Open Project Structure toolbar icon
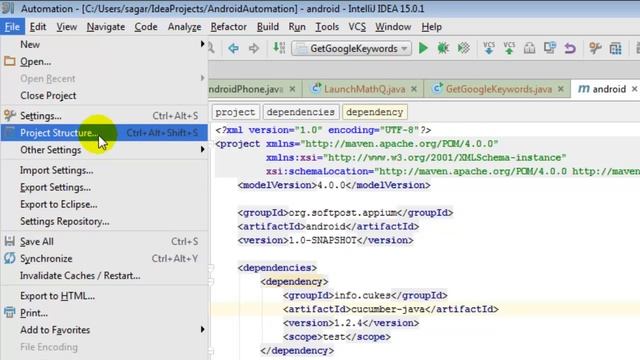Viewport: 640px width, 360px height. (x=616, y=48)
